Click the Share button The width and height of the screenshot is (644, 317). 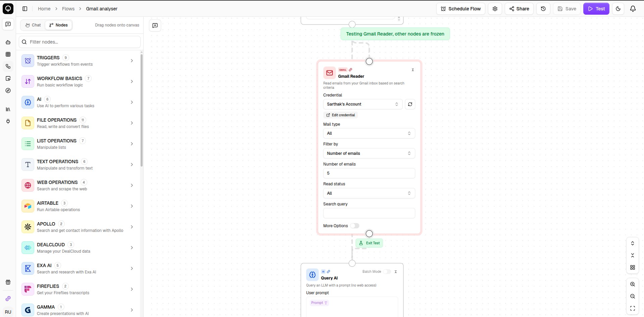click(519, 9)
